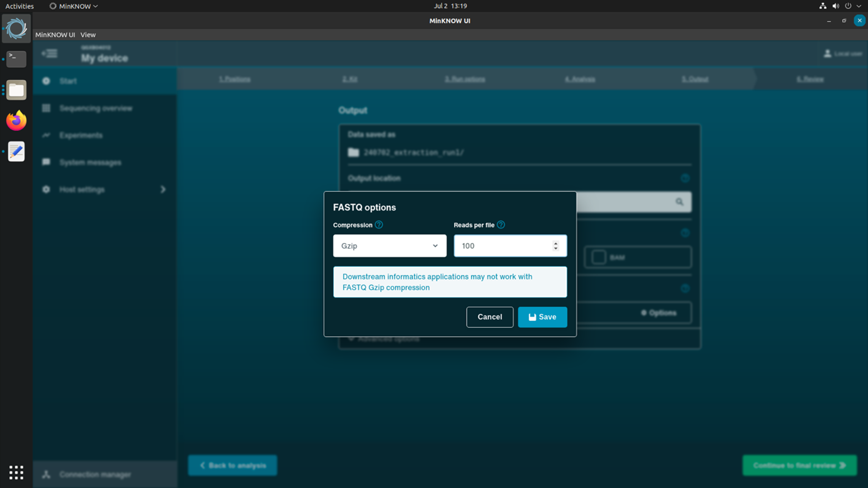Open the Compression Gzip dropdown
The width and height of the screenshot is (868, 488).
point(390,246)
